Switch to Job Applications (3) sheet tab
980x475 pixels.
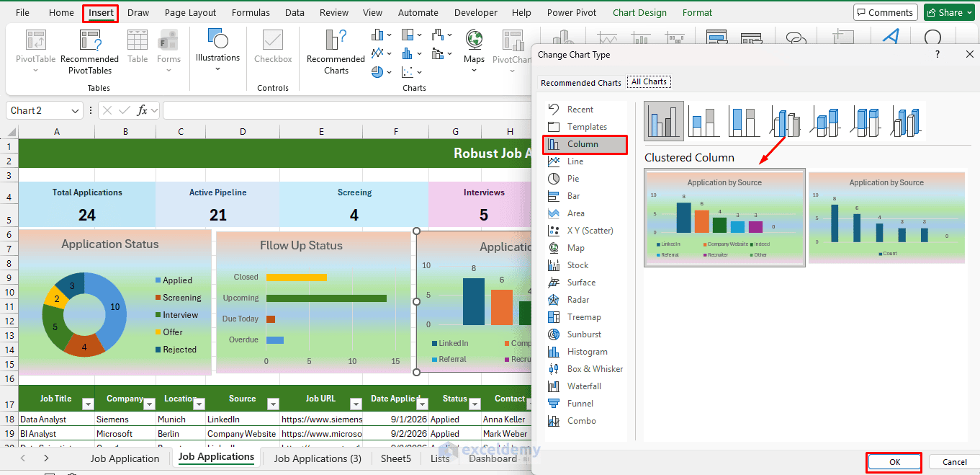click(x=318, y=458)
